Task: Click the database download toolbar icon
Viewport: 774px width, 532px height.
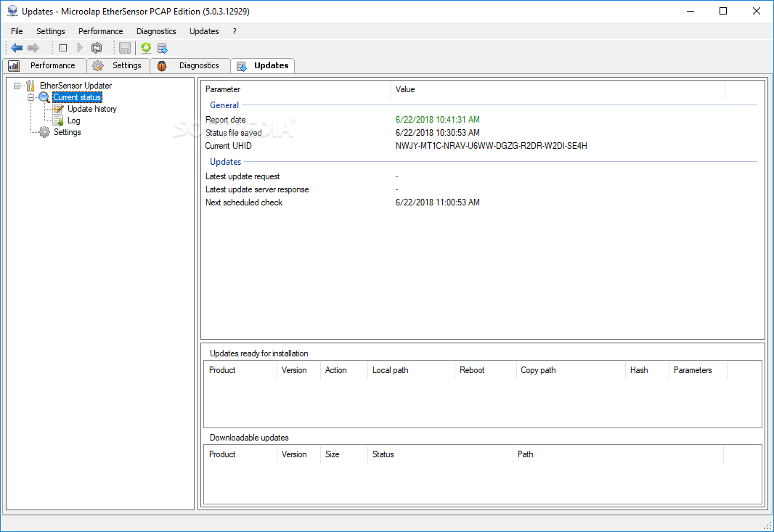Action: [163, 48]
